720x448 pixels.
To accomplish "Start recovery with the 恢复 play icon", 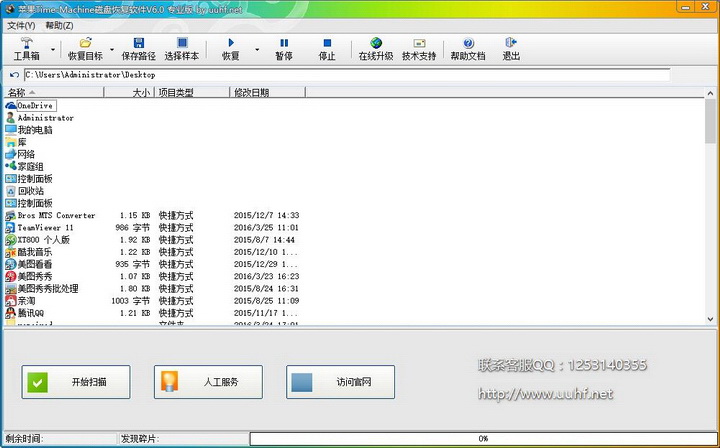I will click(x=231, y=43).
